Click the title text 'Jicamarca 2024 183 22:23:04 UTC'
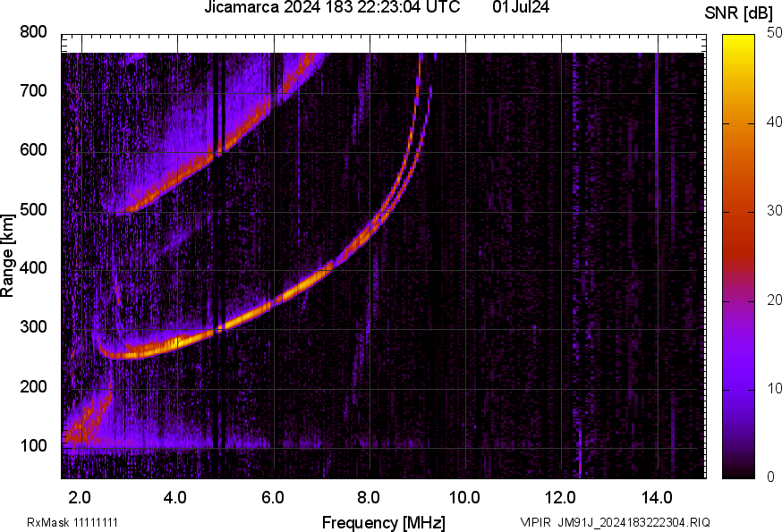 click(x=332, y=7)
